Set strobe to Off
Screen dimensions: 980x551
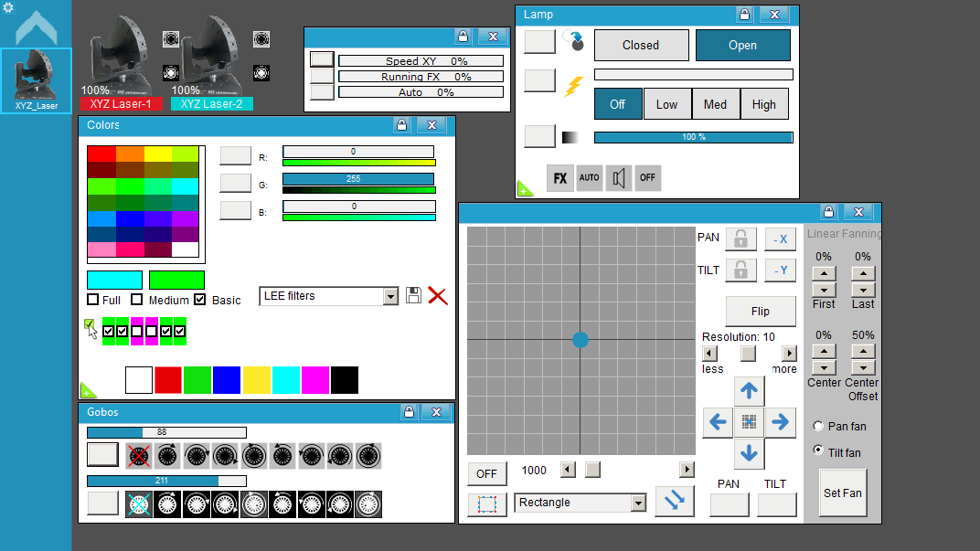[x=617, y=104]
